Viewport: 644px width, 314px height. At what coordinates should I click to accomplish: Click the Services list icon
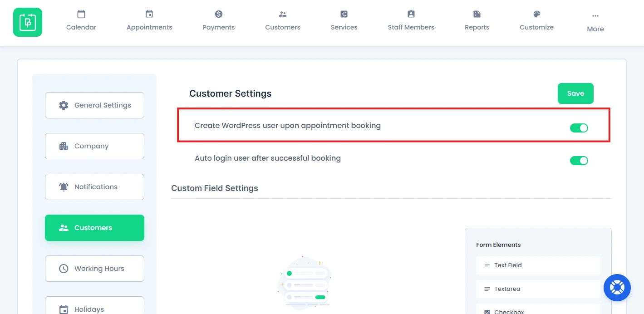344,14
